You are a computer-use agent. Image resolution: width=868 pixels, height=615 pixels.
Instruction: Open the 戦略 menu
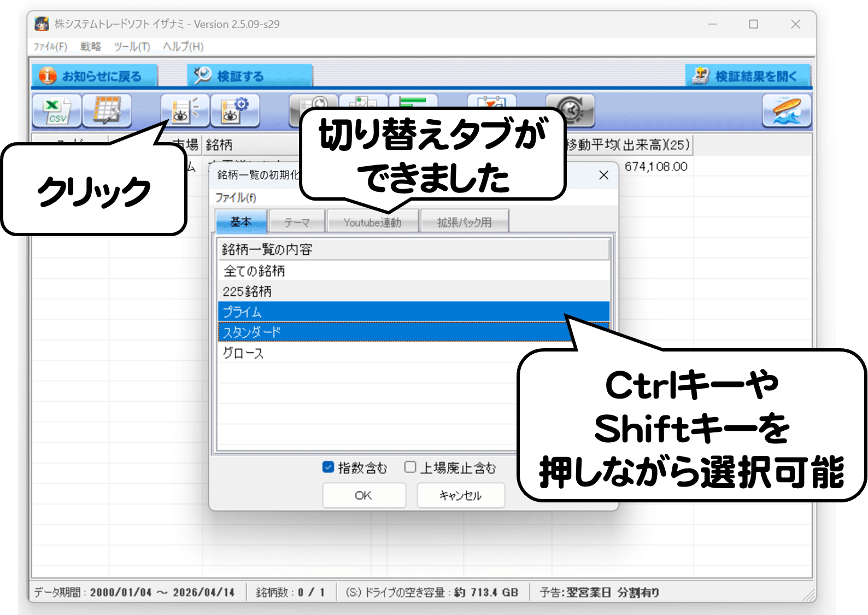coord(91,46)
